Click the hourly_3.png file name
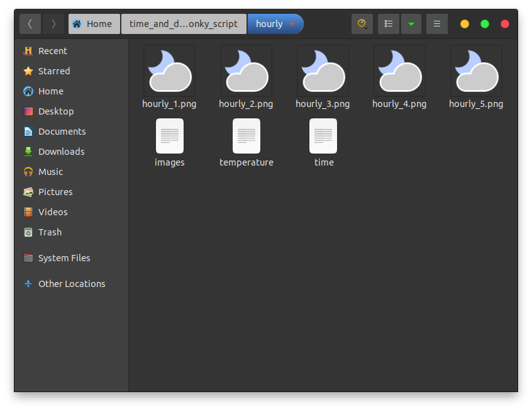 [x=323, y=104]
